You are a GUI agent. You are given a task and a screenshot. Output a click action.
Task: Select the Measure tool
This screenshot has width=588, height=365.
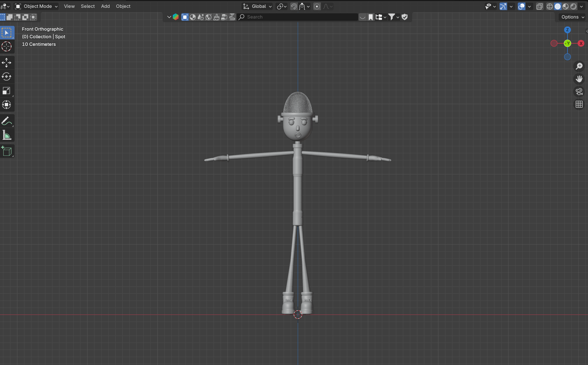tap(7, 135)
